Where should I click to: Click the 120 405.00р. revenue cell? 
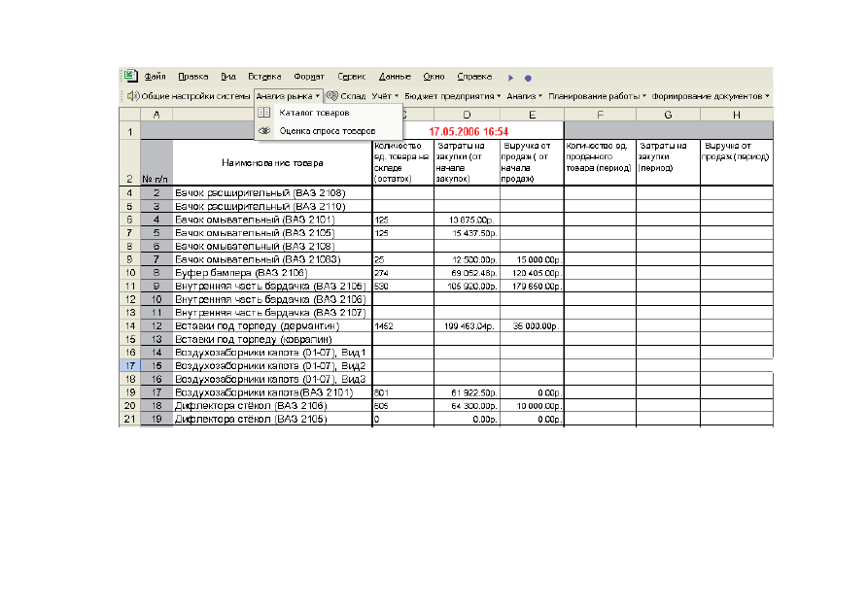(532, 273)
